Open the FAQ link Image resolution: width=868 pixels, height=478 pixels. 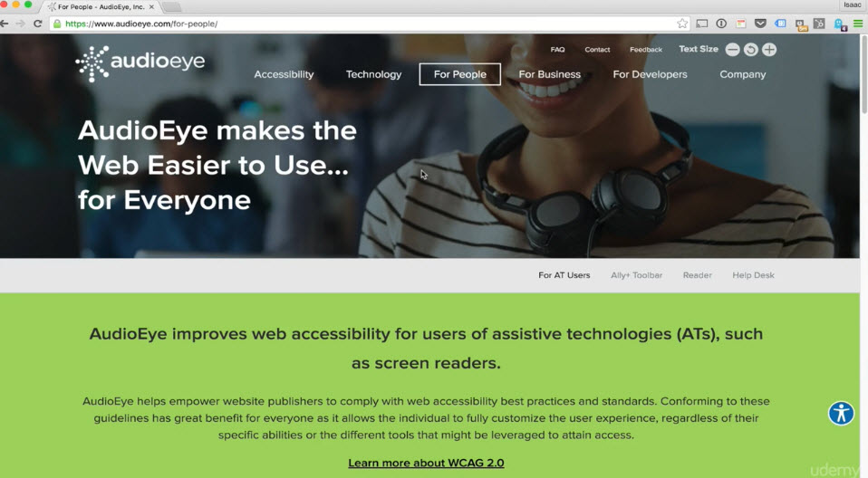[557, 49]
